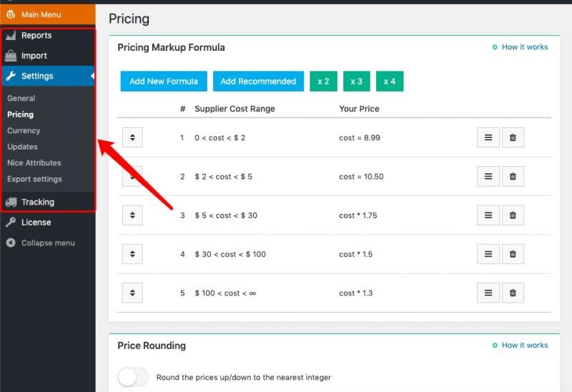Click the reorder arrows for row 5

click(132, 293)
